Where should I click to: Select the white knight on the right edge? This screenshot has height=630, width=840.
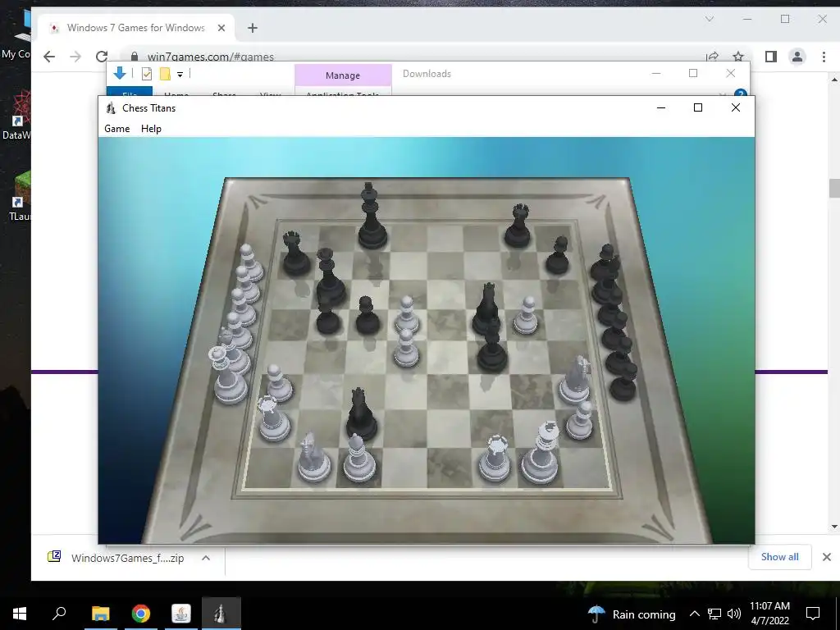click(575, 380)
